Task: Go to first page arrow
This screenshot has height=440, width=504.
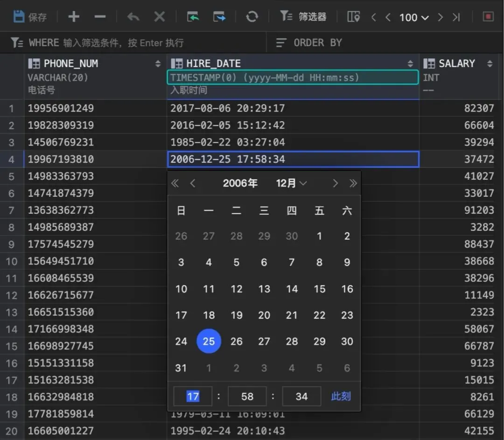Action: point(373,17)
